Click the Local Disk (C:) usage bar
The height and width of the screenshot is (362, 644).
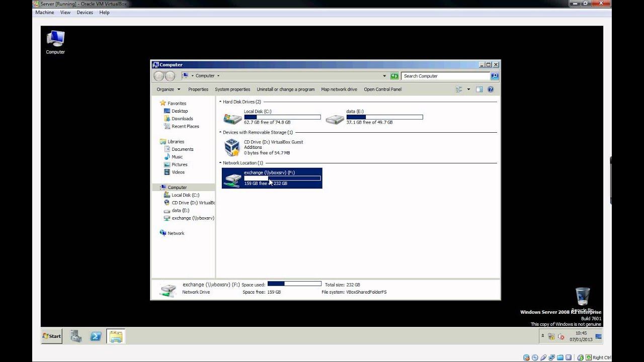(x=282, y=117)
